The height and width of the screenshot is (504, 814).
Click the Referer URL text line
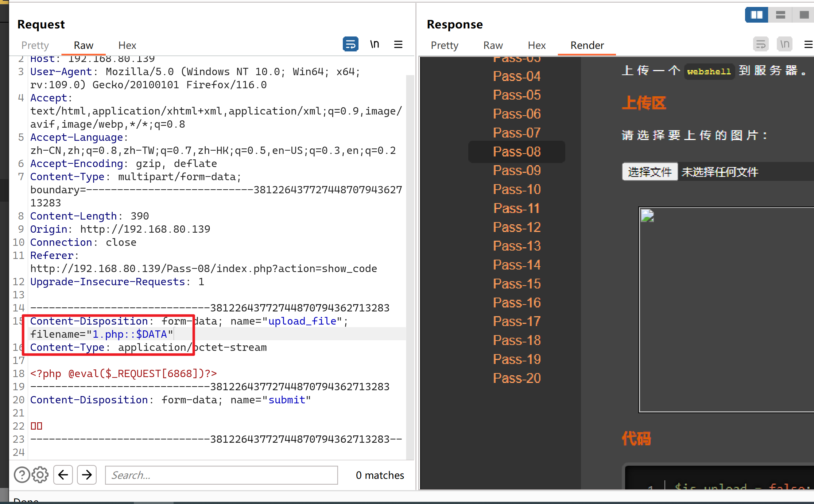click(204, 268)
